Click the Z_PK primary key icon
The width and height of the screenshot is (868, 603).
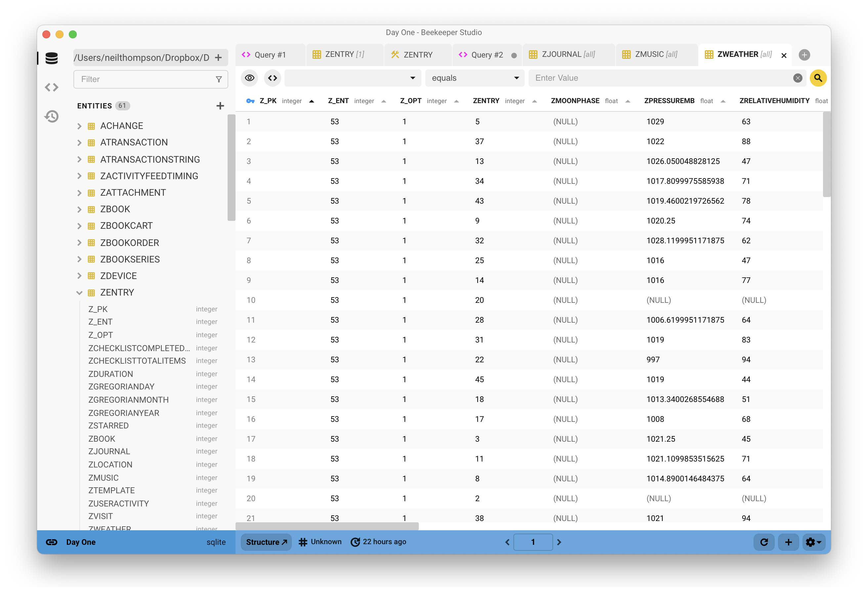[250, 101]
